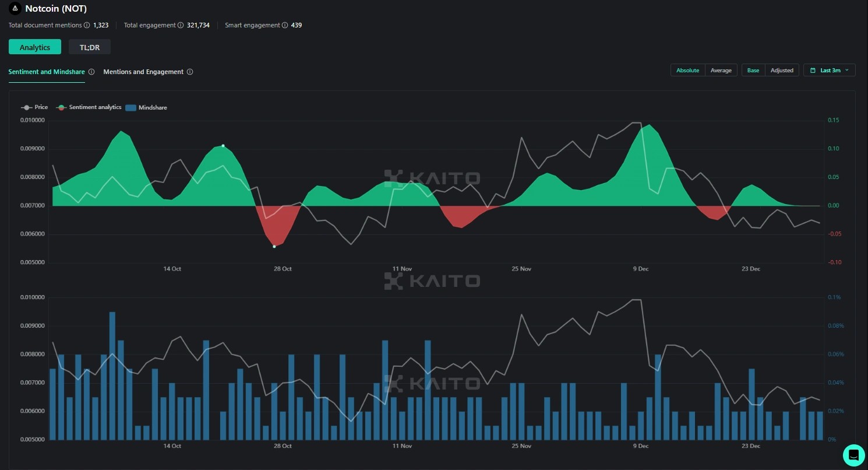
Task: Click the 1,323 document mentions value
Action: 101,25
